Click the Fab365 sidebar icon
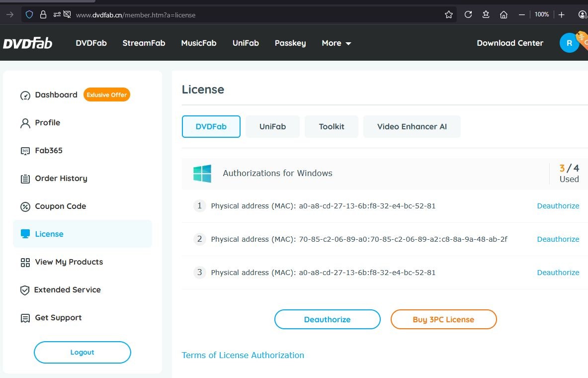 tap(25, 151)
